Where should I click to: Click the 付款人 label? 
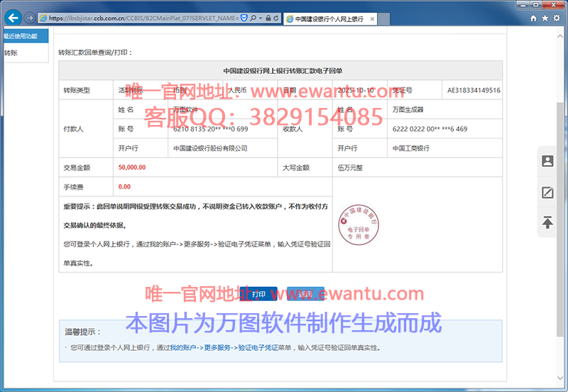tap(74, 129)
